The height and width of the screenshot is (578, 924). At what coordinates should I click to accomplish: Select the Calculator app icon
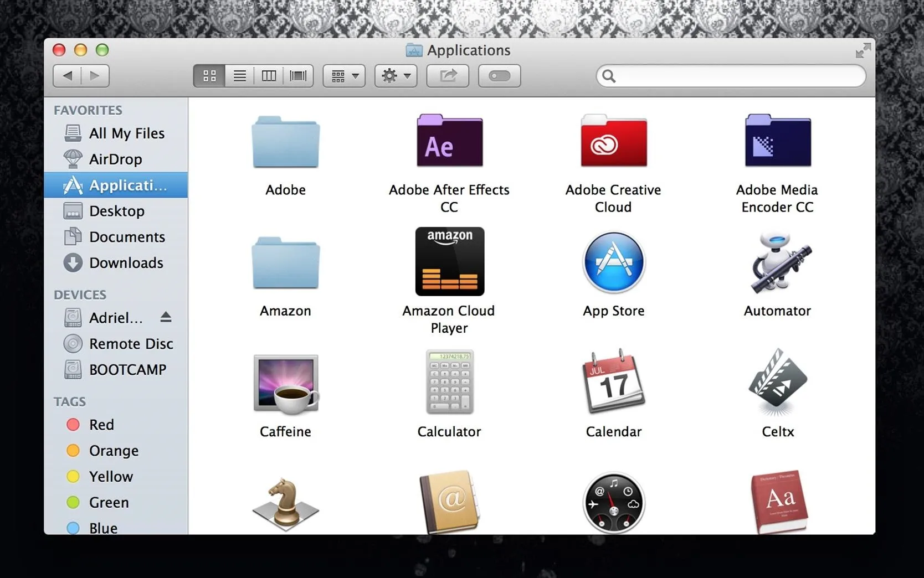pos(449,382)
